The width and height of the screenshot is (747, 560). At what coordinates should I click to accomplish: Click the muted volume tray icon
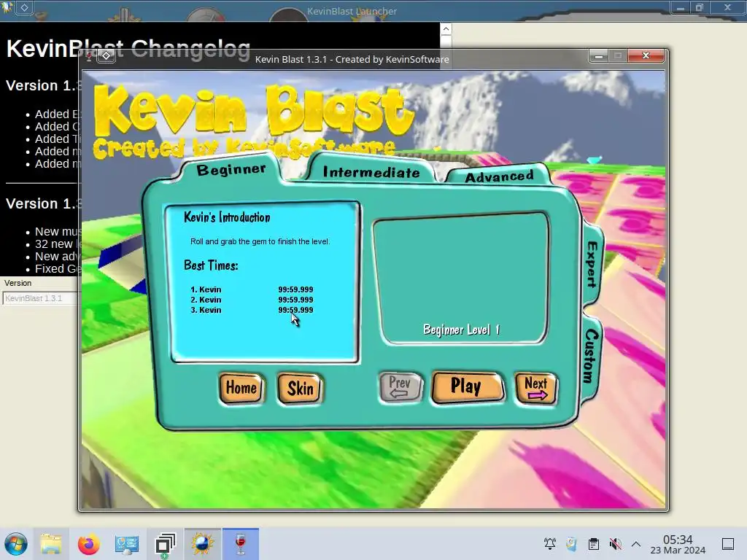(x=616, y=544)
